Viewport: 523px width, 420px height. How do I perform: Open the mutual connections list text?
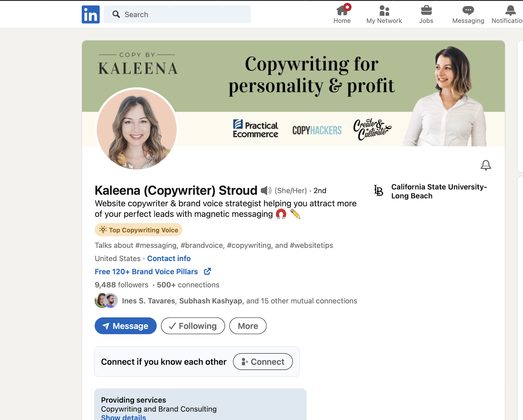click(x=240, y=301)
